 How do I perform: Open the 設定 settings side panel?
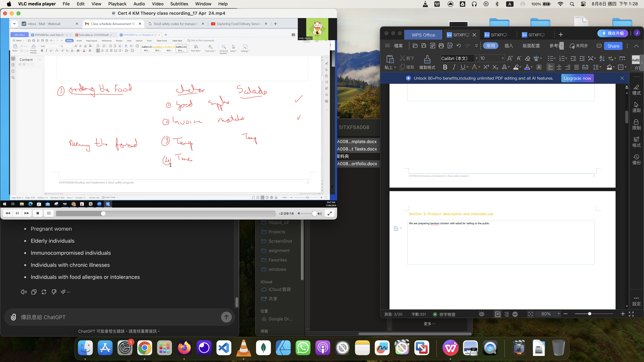pos(636,301)
